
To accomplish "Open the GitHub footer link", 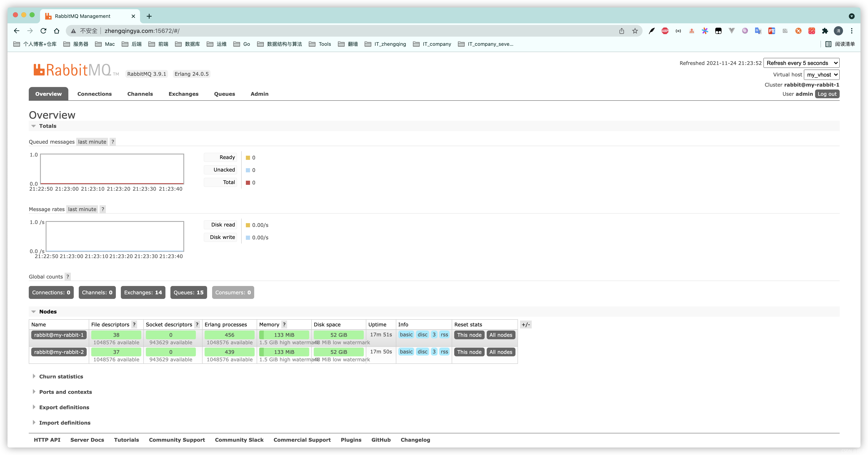I will [381, 440].
